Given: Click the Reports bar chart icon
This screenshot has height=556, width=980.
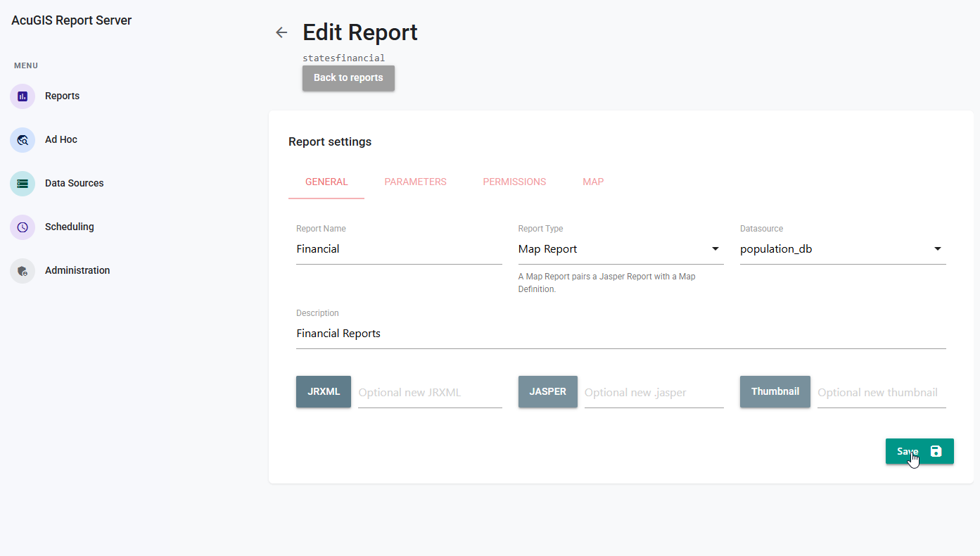Looking at the screenshot, I should pyautogui.click(x=23, y=96).
